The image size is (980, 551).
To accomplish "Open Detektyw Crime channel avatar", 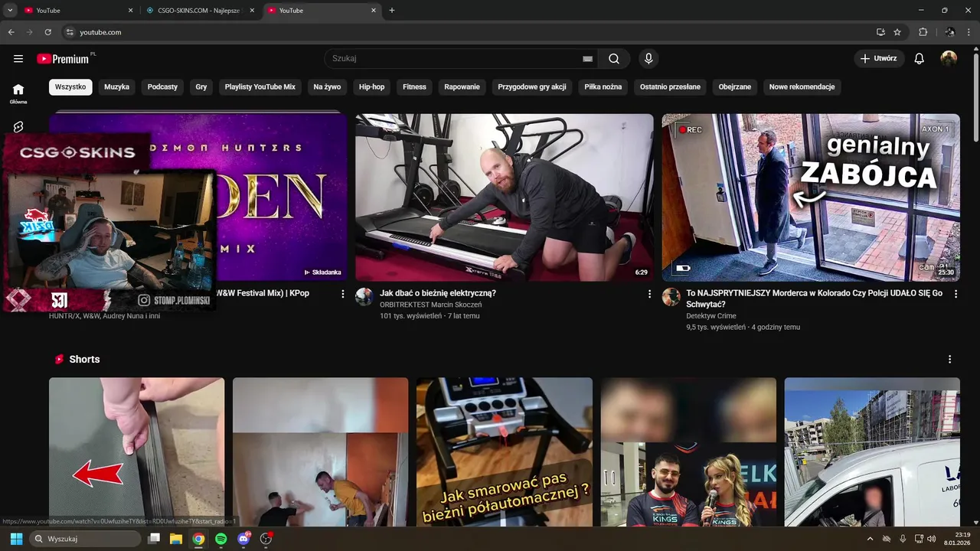I will coord(671,297).
